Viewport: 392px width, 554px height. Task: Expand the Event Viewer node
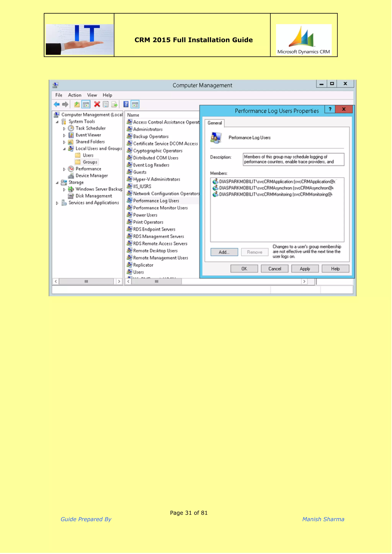coord(64,135)
